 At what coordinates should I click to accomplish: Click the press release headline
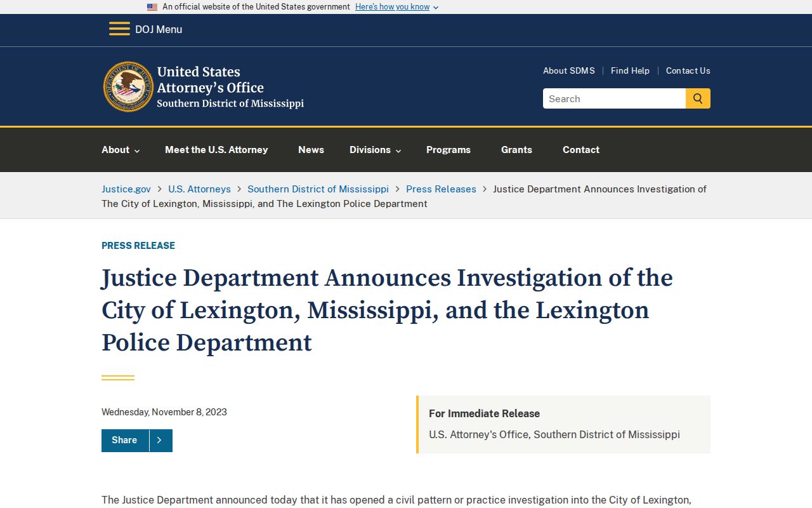(387, 311)
